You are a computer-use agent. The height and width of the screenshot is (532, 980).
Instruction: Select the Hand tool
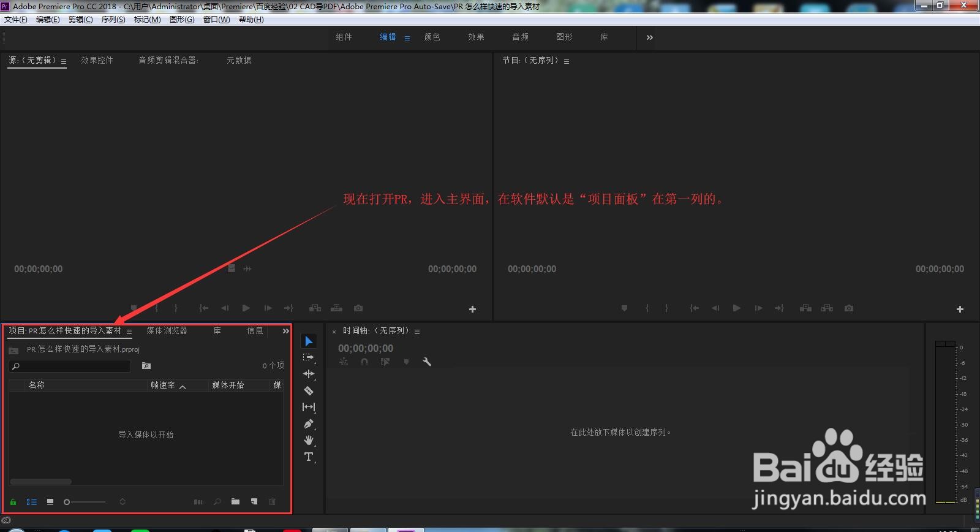click(309, 440)
